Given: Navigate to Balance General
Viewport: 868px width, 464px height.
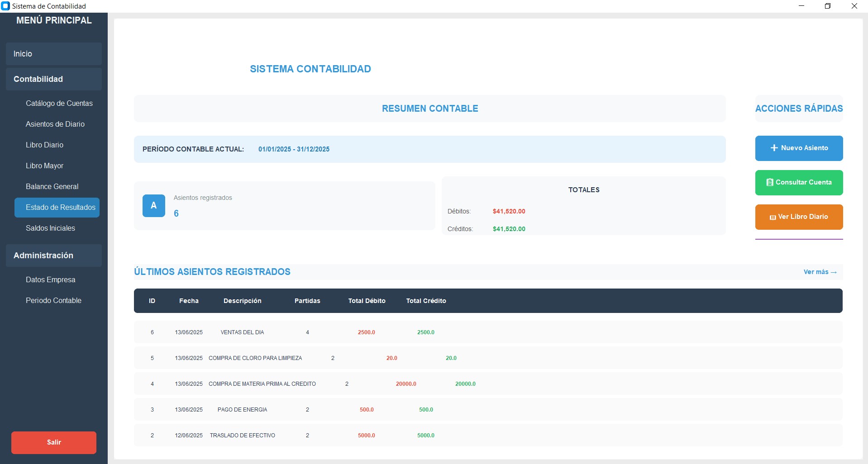Looking at the screenshot, I should [52, 186].
